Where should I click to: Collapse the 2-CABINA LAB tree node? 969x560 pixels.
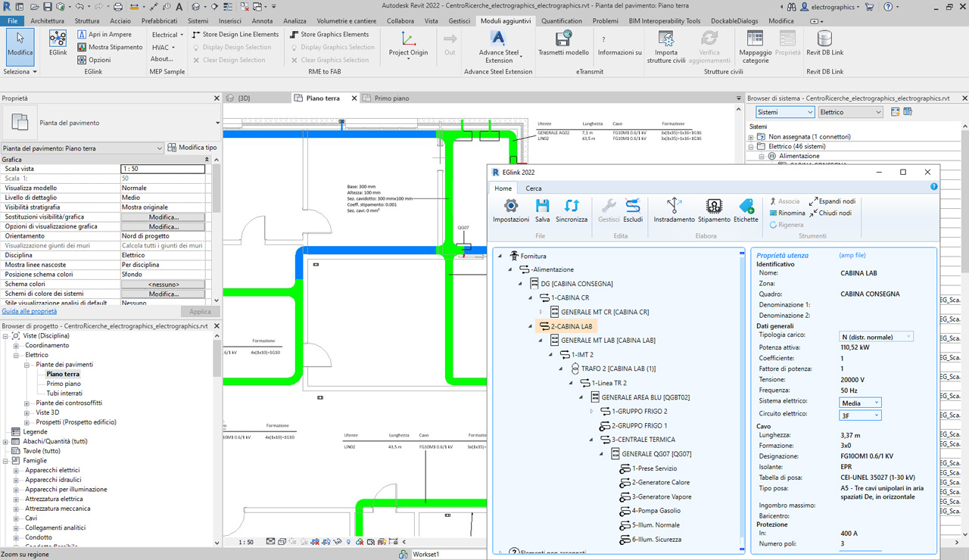pos(531,327)
